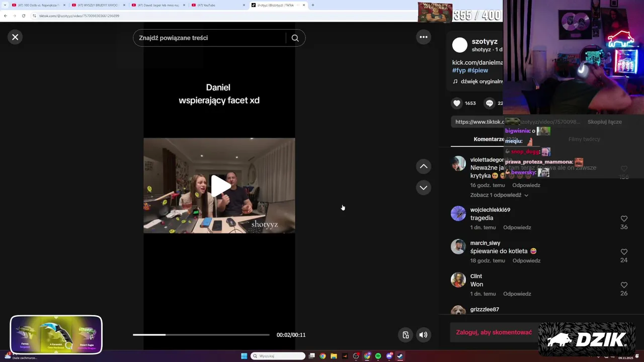Open Spotify from the taskbar

point(378,356)
